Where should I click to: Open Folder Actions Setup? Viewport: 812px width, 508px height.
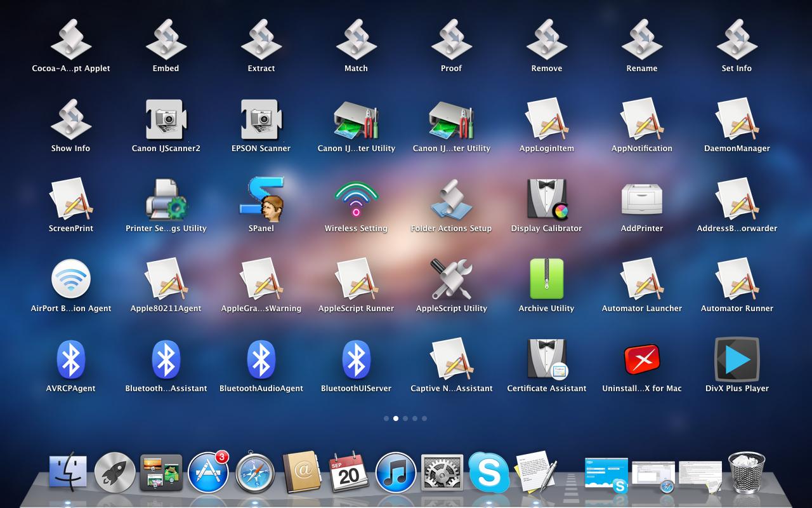452,199
